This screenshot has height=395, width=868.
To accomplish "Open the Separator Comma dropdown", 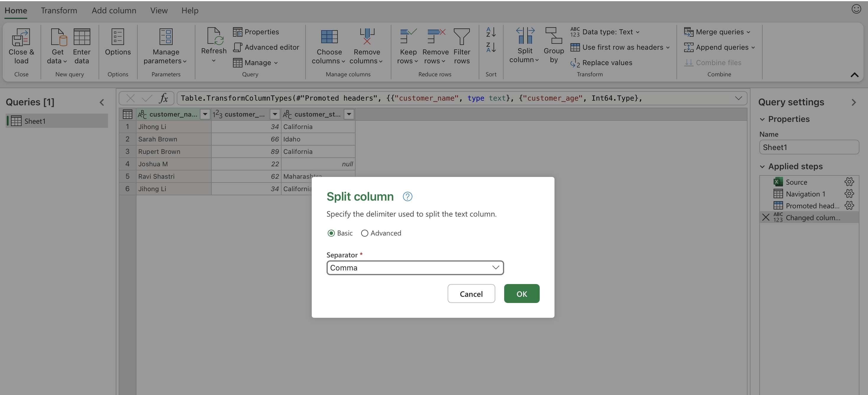I will pos(415,268).
